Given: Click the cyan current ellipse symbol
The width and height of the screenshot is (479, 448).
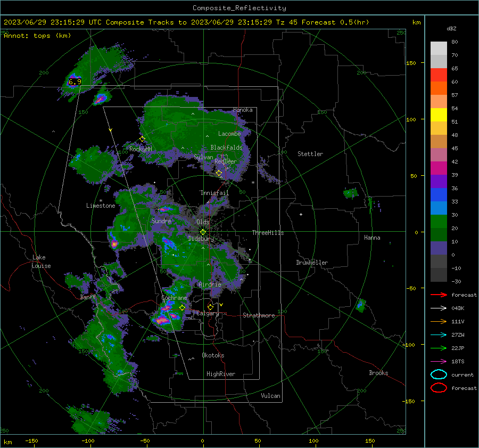Looking at the screenshot, I should tap(439, 374).
